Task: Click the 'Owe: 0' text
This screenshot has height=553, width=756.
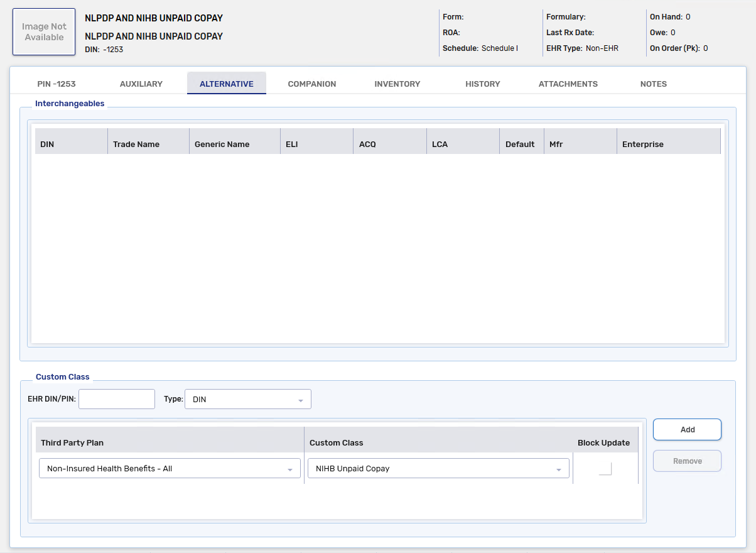Action: click(662, 32)
